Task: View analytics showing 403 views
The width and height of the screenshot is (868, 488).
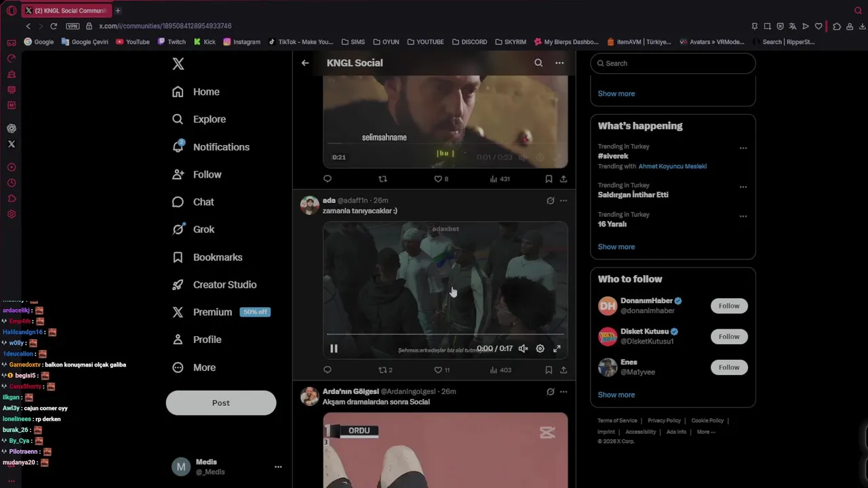Action: click(x=500, y=370)
